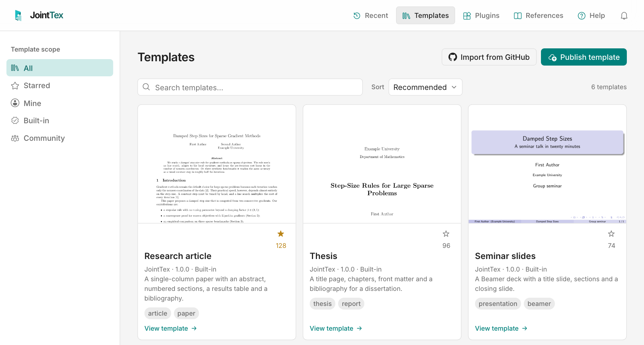Show Starred templates
The width and height of the screenshot is (644, 345).
tap(60, 86)
